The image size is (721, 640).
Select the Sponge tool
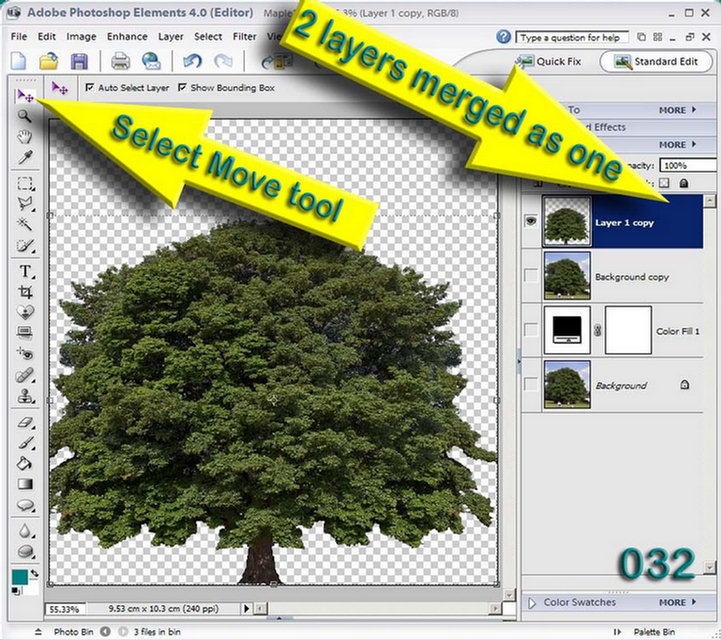(25, 551)
